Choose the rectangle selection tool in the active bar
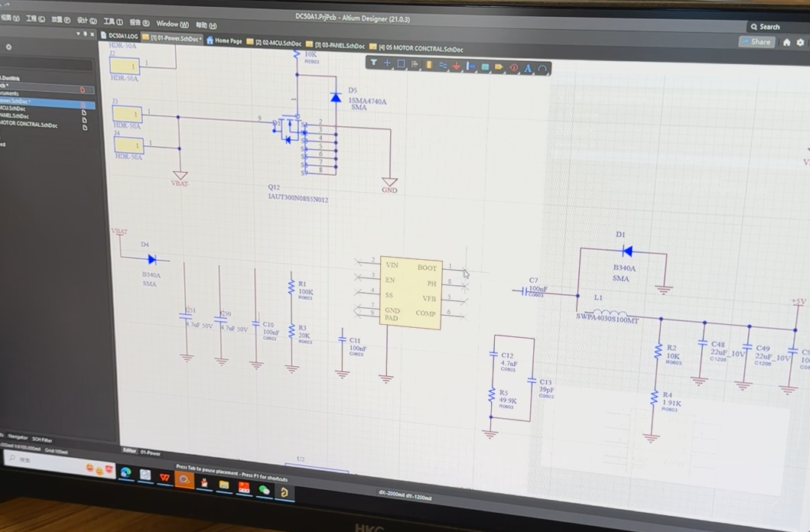This screenshot has width=810, height=532. click(x=401, y=64)
